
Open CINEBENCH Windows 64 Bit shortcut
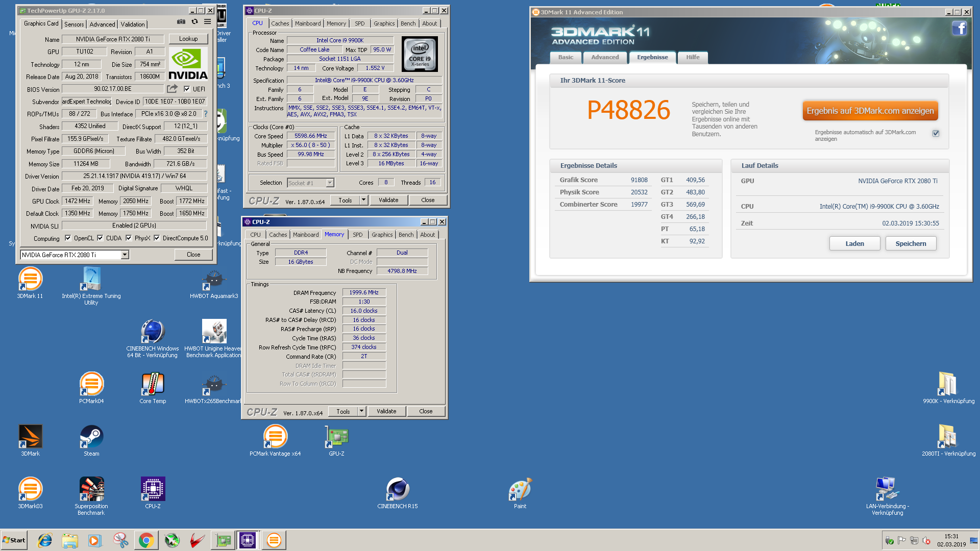click(x=153, y=339)
